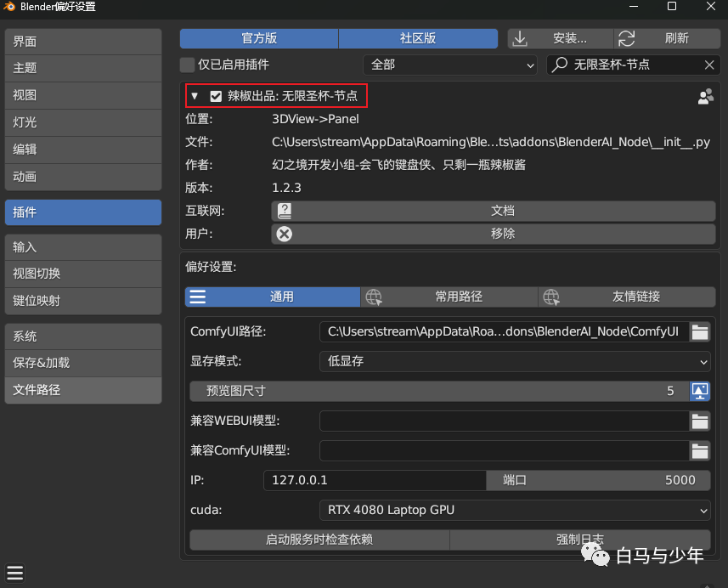The image size is (728, 588).
Task: Clear the add-on search text
Action: coord(709,65)
